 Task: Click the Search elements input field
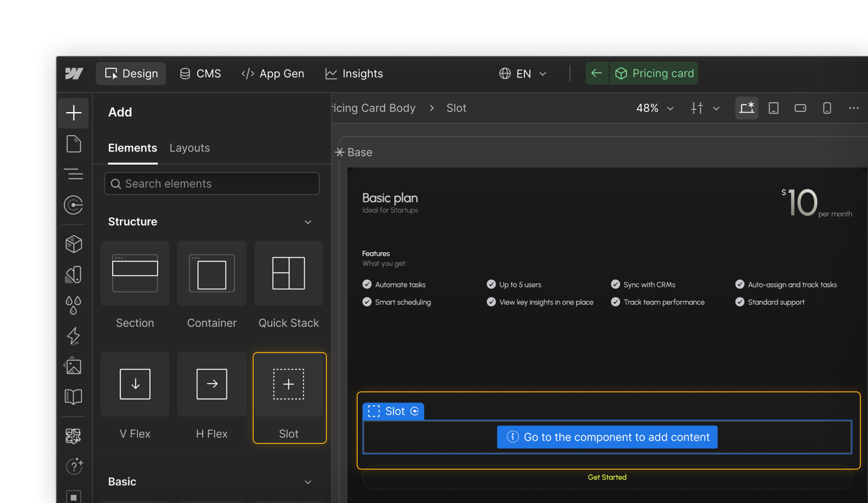[x=211, y=183]
